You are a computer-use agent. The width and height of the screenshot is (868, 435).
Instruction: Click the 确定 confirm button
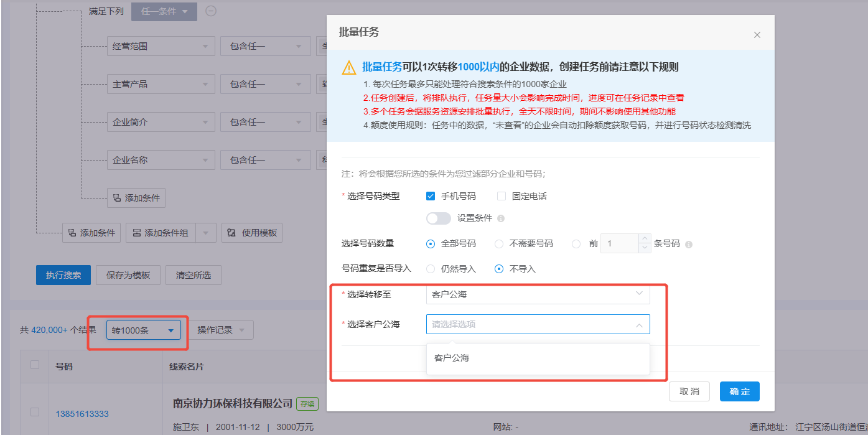739,391
